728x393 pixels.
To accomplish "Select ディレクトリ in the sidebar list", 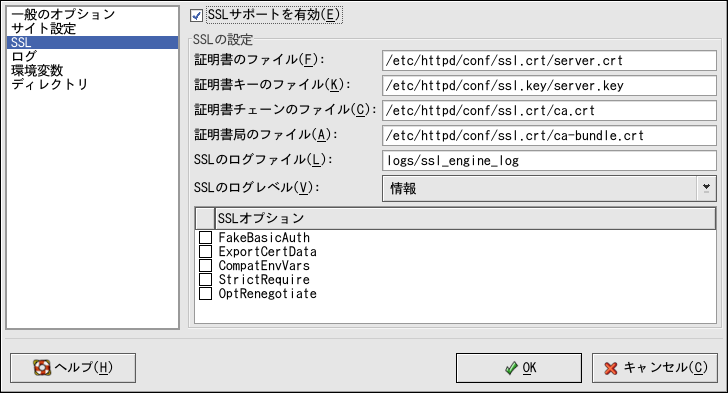I will (49, 84).
